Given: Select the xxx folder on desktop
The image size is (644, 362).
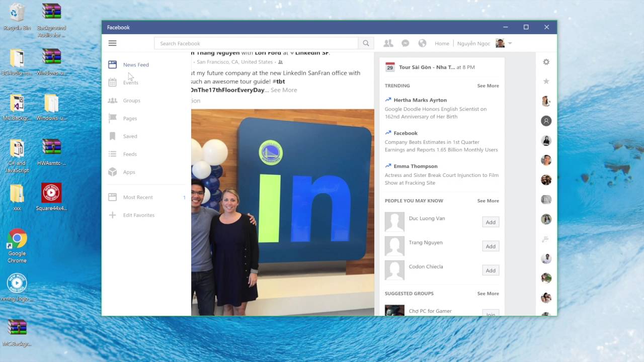Looking at the screenshot, I should 17,197.
